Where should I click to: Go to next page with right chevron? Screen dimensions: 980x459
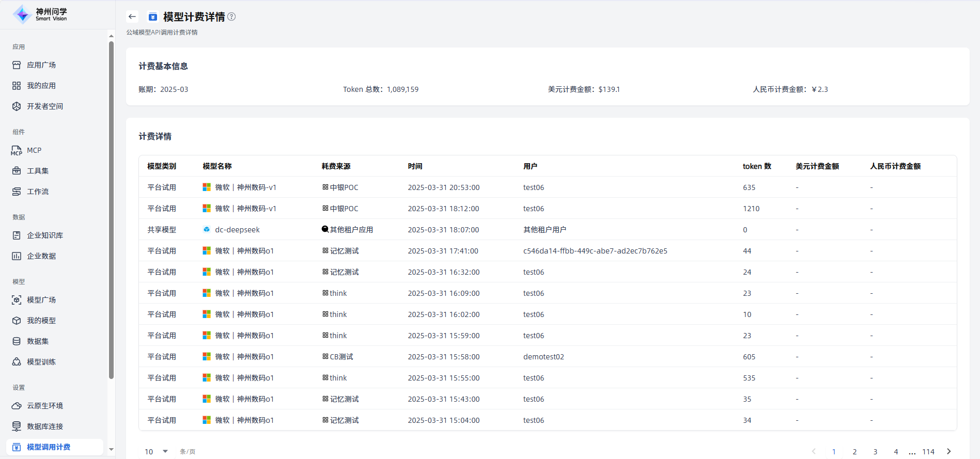(x=948, y=451)
